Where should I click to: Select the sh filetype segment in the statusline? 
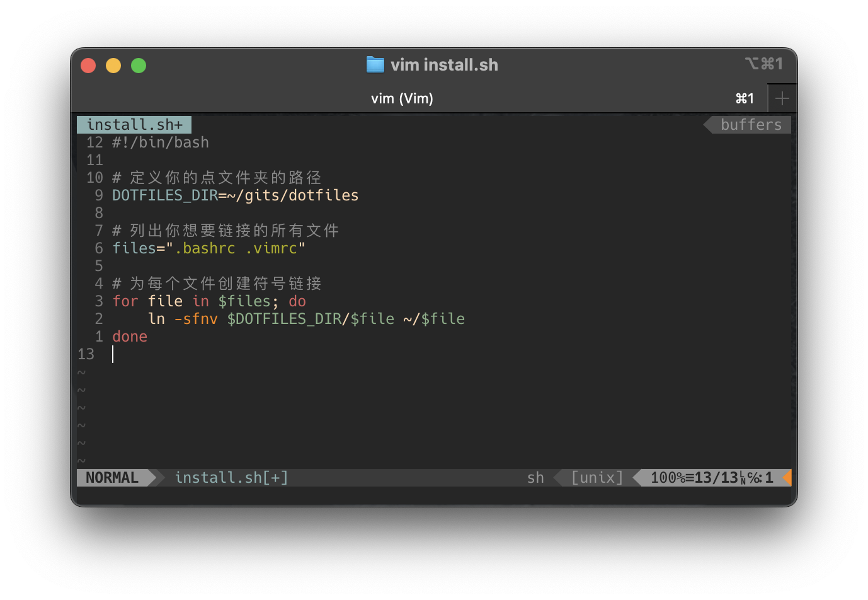point(535,478)
